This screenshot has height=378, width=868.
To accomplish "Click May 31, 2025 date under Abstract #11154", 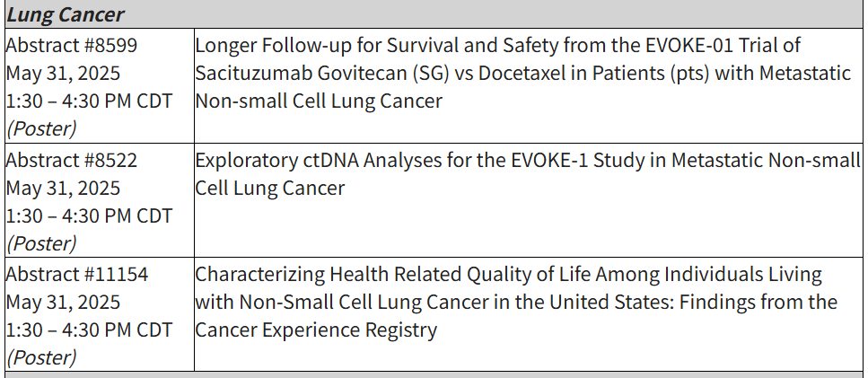I will tap(63, 303).
